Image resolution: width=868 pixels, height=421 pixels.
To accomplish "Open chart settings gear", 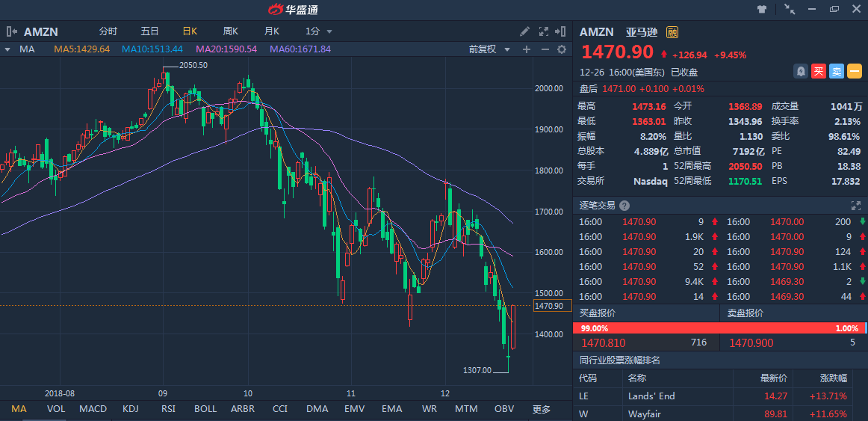I will (x=563, y=49).
